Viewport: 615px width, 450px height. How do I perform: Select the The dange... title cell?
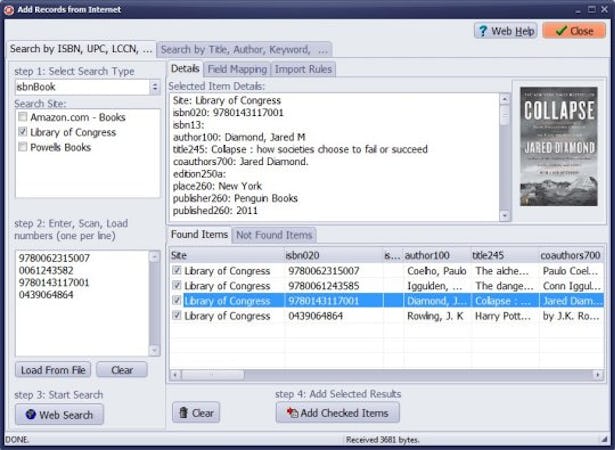coord(505,286)
